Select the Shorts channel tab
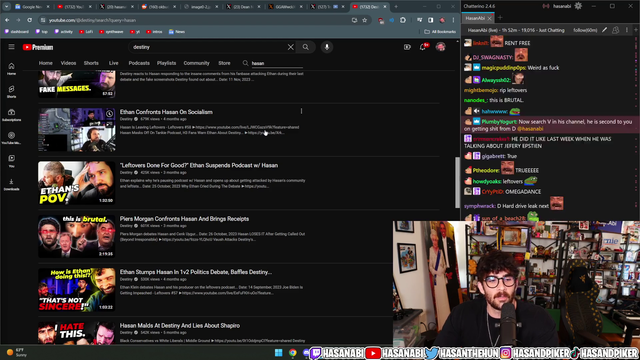 (x=91, y=63)
